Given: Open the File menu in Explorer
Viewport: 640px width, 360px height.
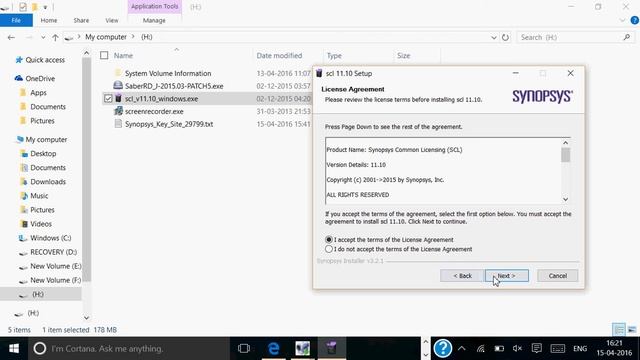Looking at the screenshot, I should click(x=16, y=20).
